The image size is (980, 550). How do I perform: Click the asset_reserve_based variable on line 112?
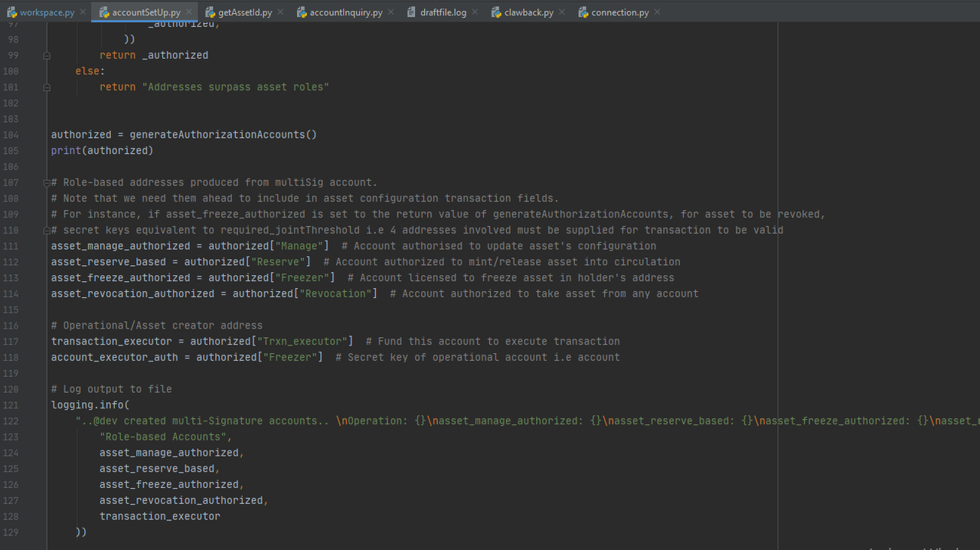109,262
